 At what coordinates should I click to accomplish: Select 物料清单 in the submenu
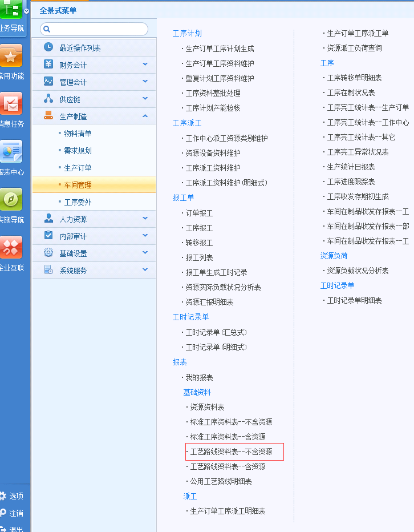pos(78,134)
